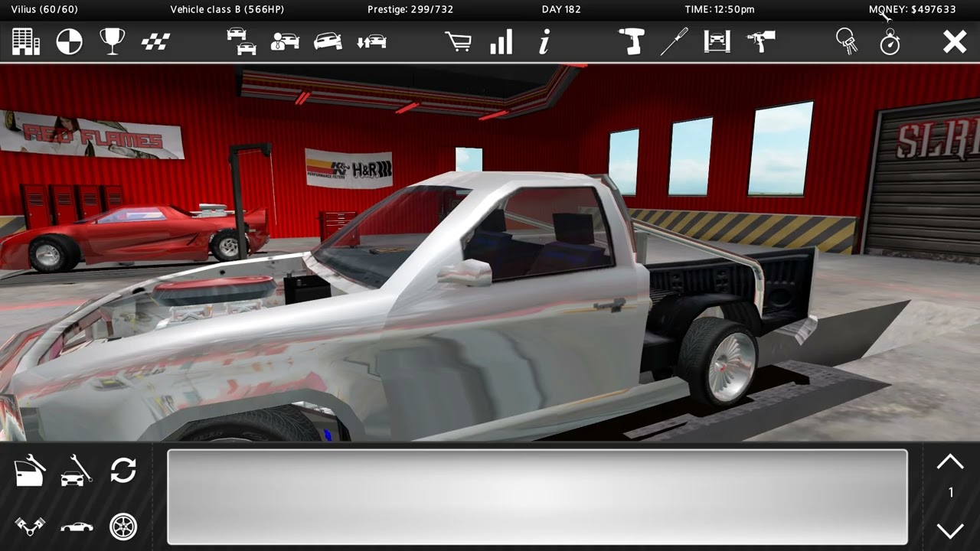980x551 pixels.
Task: Open the info "i" icon
Action: point(544,41)
